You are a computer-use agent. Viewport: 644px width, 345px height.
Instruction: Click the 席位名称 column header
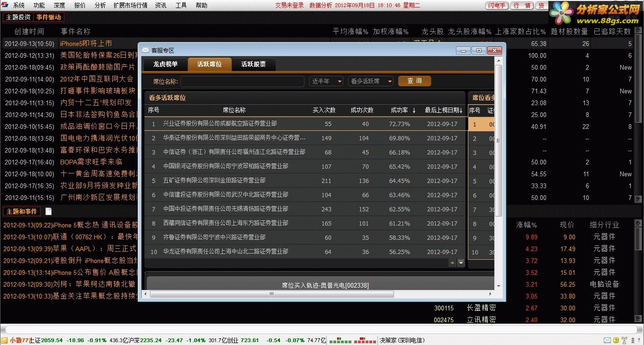[234, 110]
